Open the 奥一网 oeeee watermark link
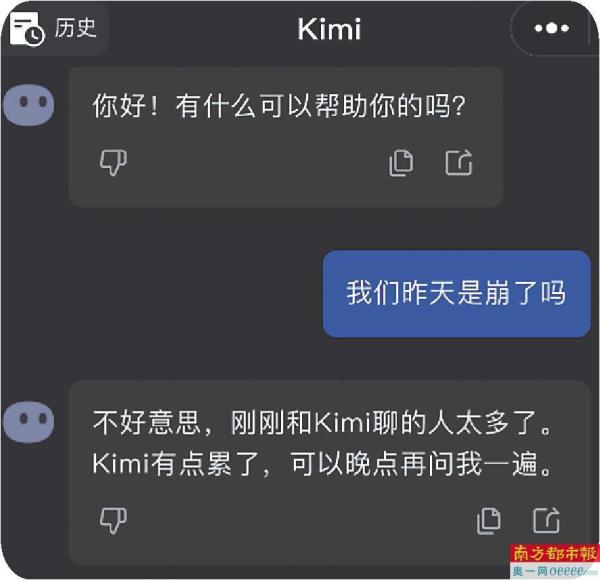 pyautogui.click(x=554, y=571)
